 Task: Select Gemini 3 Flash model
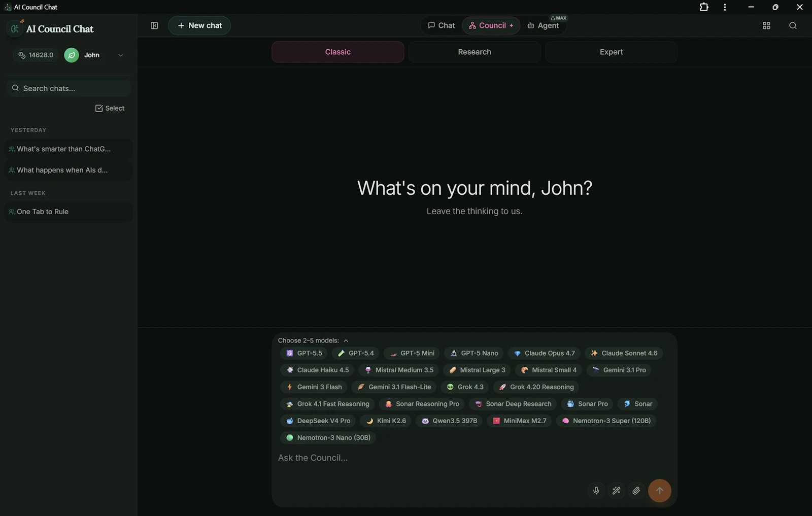314,387
